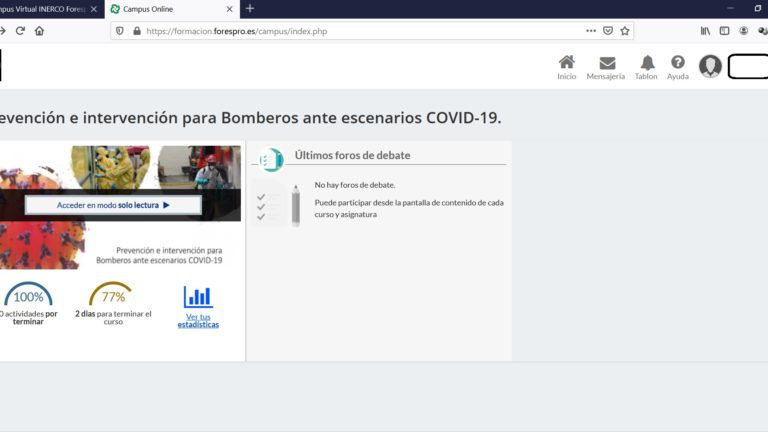Click the virus image on course card
Viewport: 768px width, 432px height.
pyautogui.click(x=42, y=245)
